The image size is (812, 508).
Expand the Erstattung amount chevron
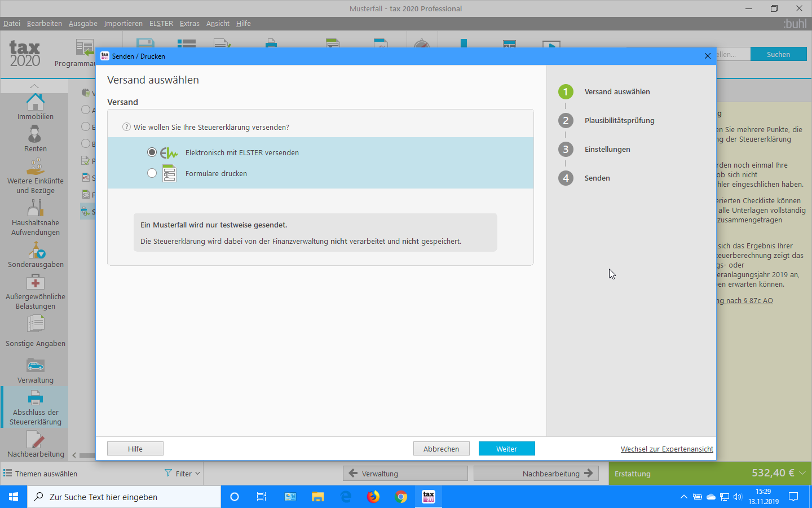[x=802, y=473]
